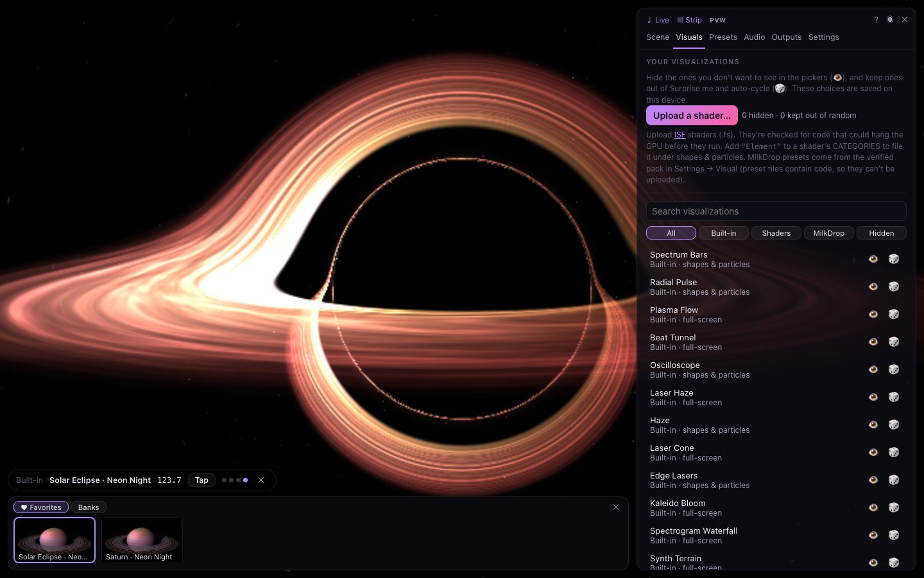
Task: Click the Search visualizations field
Action: coord(776,211)
